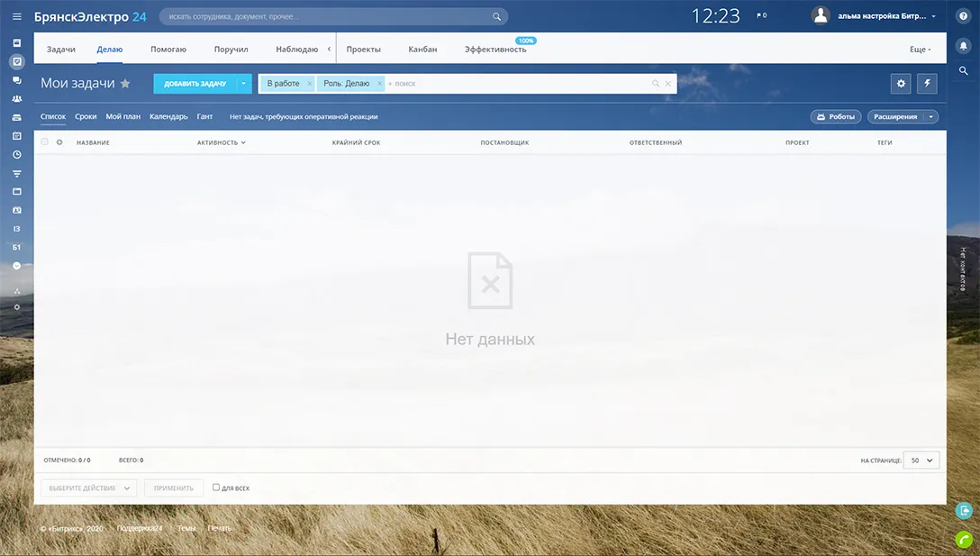Add Мои задачи to favorites with the star
The image size is (980, 556).
[125, 83]
